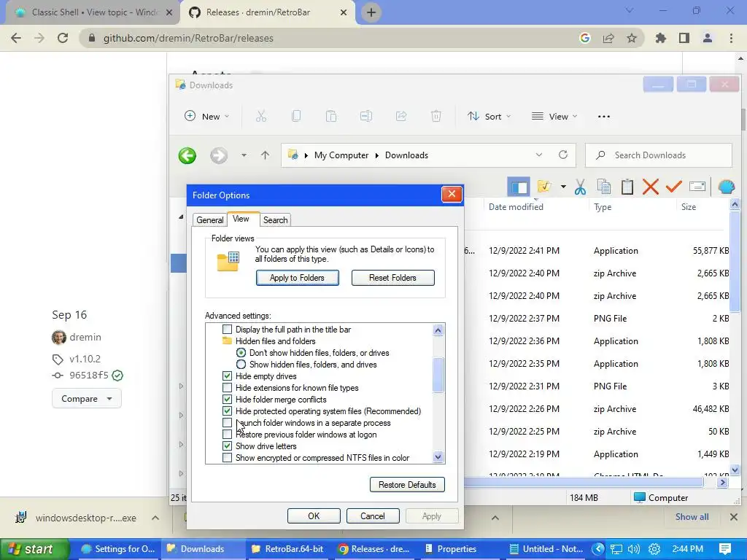This screenshot has width=747, height=560.
Task: Switch to the Search tab in Folder Options
Action: click(275, 220)
